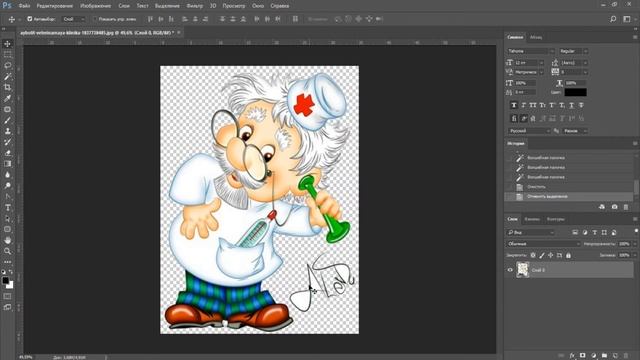Select the Hand tool
The height and width of the screenshot is (360, 640).
(7, 240)
